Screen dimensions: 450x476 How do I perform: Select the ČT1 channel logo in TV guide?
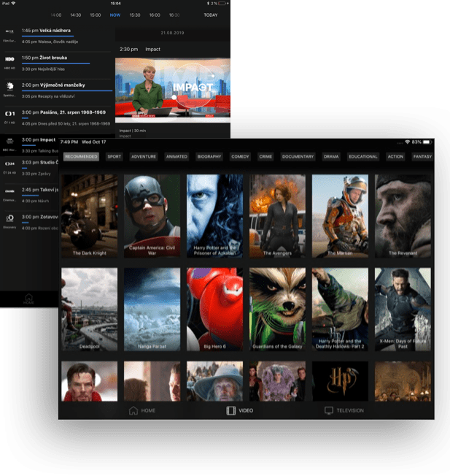9,114
